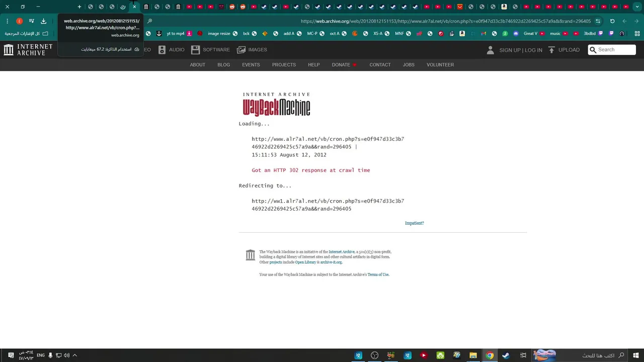
Task: Click the Windows Start button
Action: [637, 355]
